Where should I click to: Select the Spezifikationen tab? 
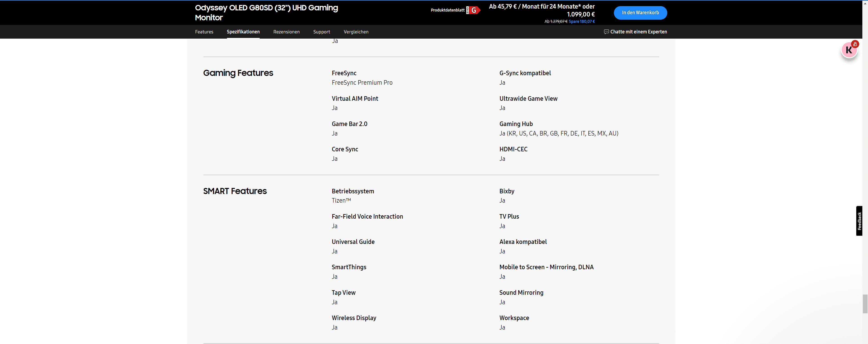pos(243,32)
